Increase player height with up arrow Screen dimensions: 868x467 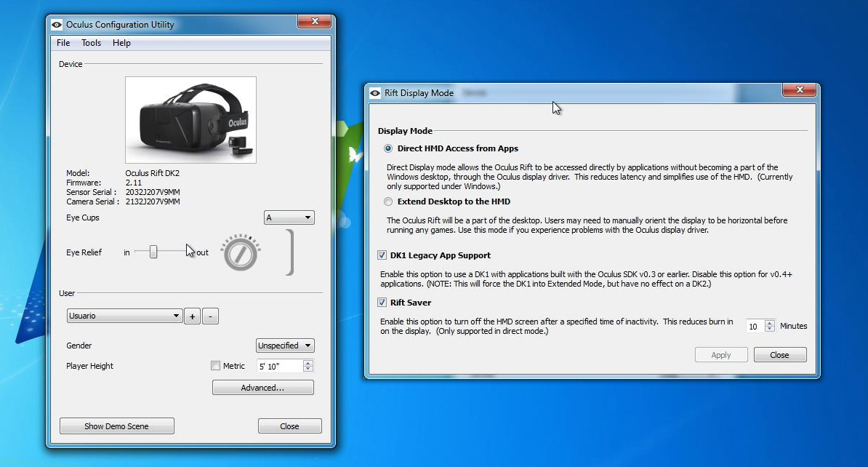click(308, 363)
